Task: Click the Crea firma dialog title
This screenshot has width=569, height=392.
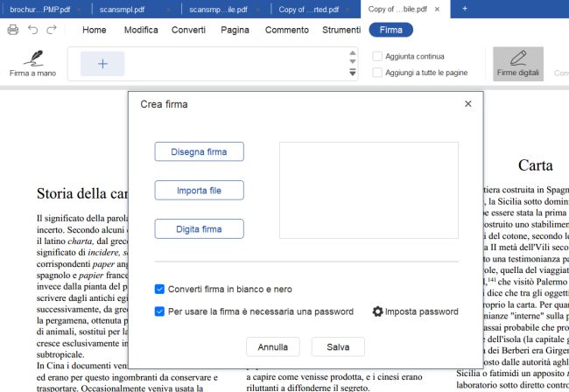Action: pyautogui.click(x=164, y=104)
